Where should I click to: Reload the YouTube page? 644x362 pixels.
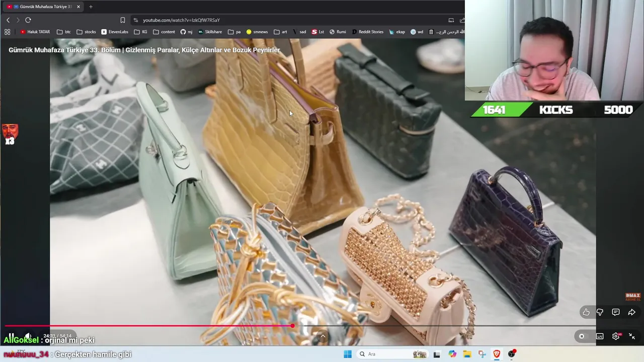28,20
